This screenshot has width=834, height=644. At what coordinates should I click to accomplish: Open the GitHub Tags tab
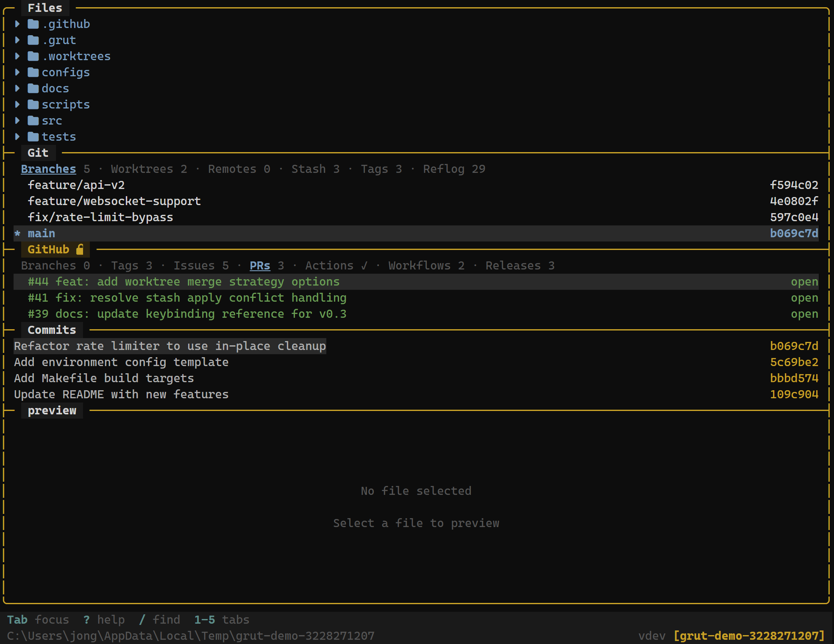pos(132,266)
